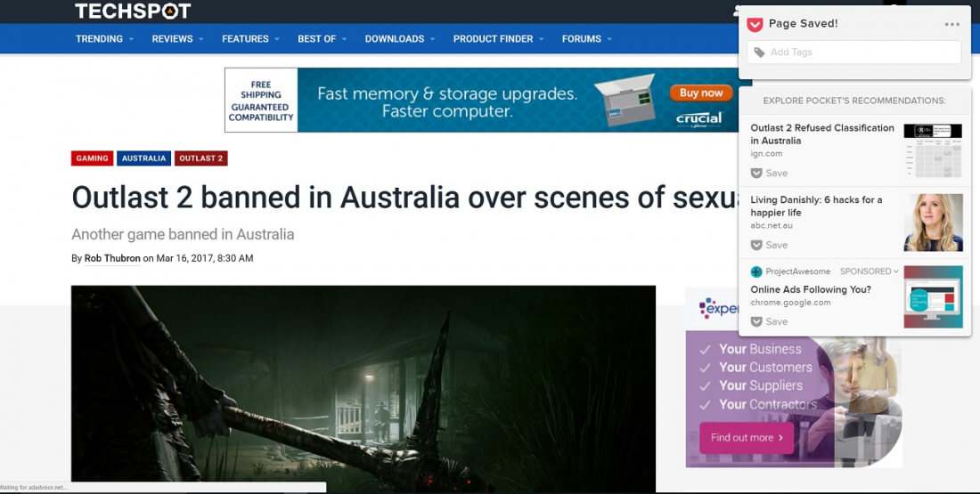Open Outlast 2 Refused Classification recommendation
Image resolution: width=980 pixels, height=494 pixels.
click(x=822, y=134)
